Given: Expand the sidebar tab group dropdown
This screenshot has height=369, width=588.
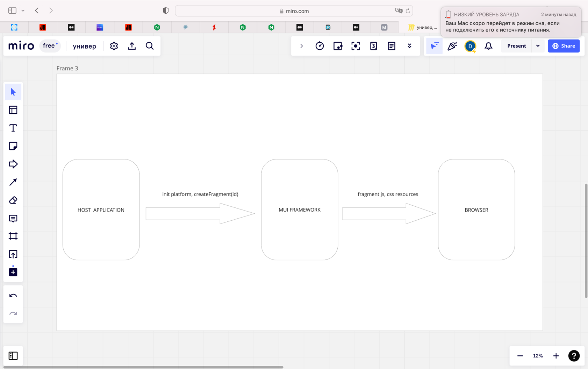Looking at the screenshot, I should coord(23,10).
